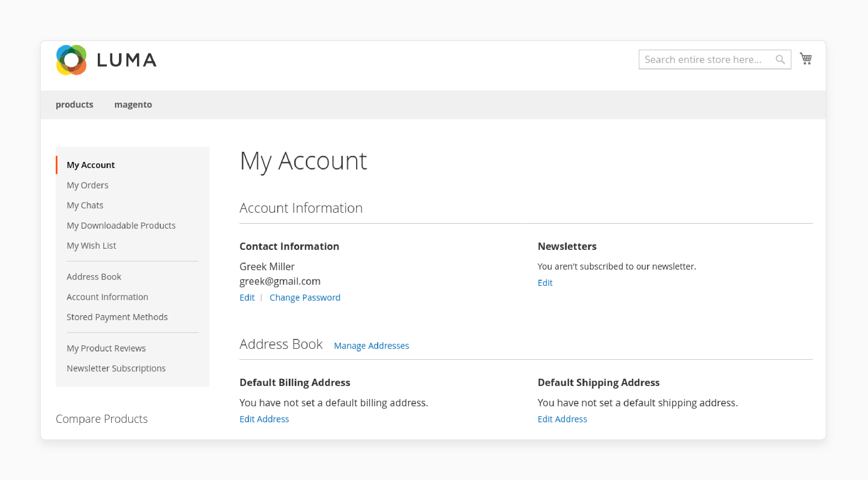Edit newsletter subscription link
This screenshot has width=868, height=480.
545,283
